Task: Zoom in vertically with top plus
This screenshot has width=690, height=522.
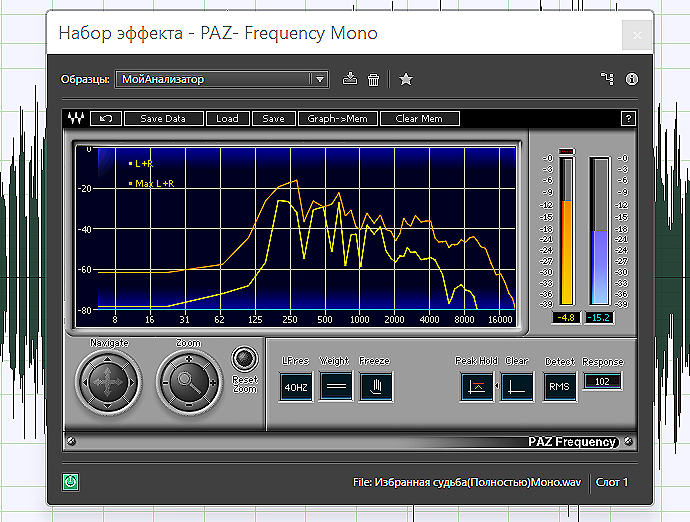Action: tap(189, 359)
